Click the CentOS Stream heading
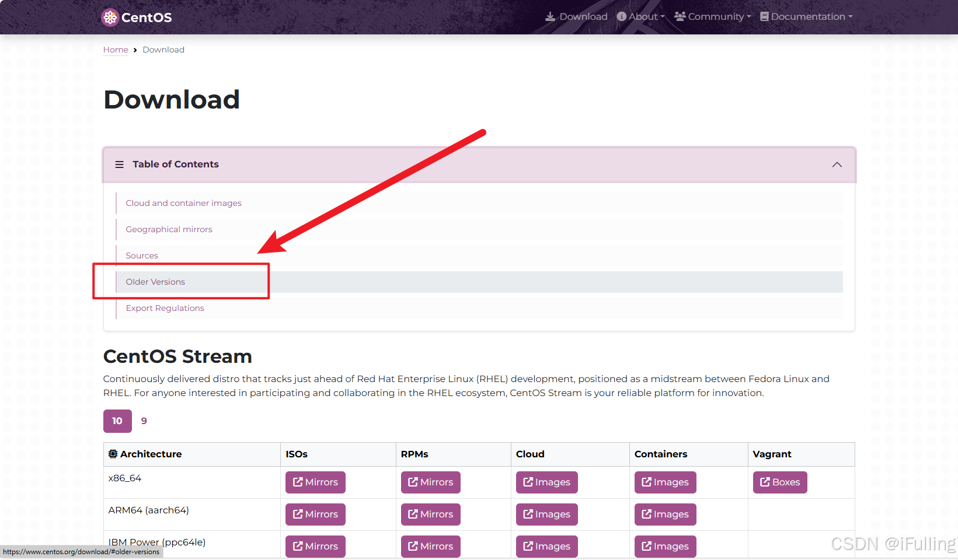Image resolution: width=958 pixels, height=560 pixels. pos(177,356)
